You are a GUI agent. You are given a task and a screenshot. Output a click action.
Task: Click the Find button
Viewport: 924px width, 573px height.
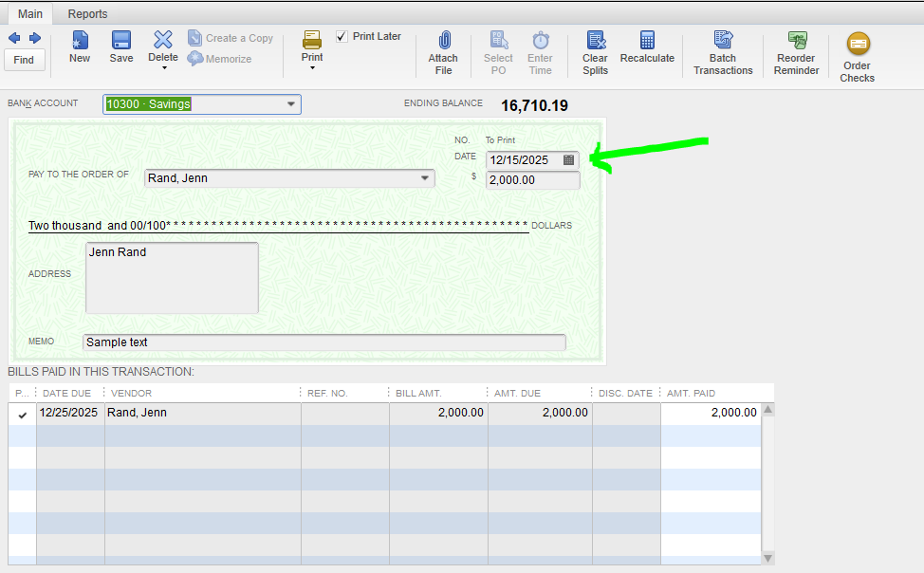[x=24, y=60]
